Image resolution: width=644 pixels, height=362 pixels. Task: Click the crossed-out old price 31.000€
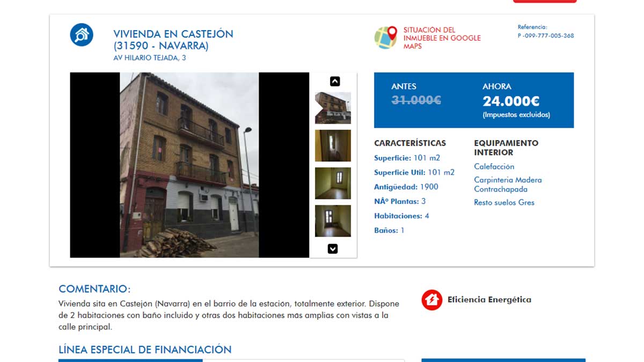tap(416, 100)
